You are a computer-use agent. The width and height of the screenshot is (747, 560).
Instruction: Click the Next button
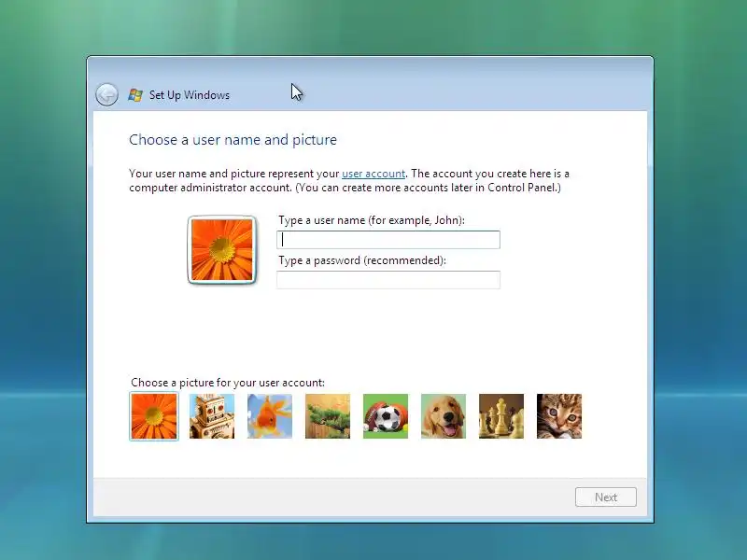pos(605,497)
